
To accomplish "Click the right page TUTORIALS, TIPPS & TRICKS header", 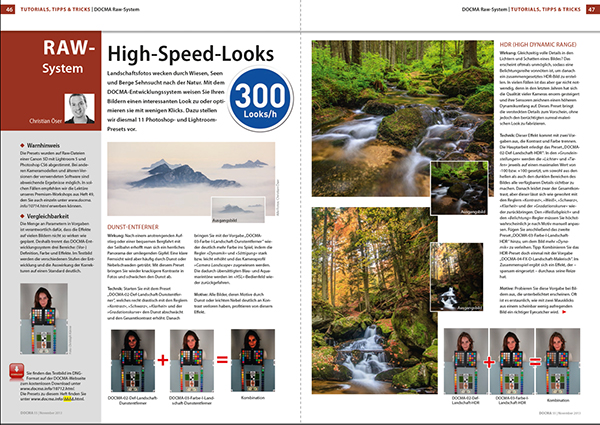I will click(546, 9).
